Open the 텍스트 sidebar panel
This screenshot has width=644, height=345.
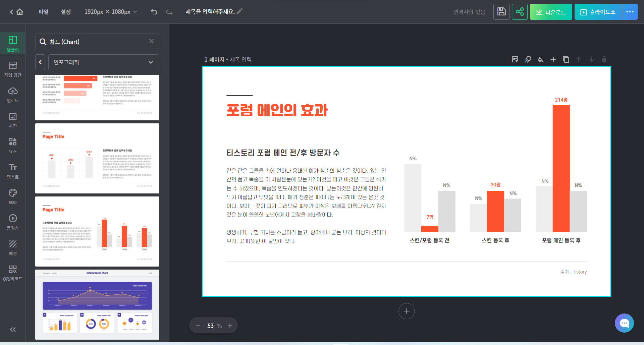pyautogui.click(x=13, y=171)
